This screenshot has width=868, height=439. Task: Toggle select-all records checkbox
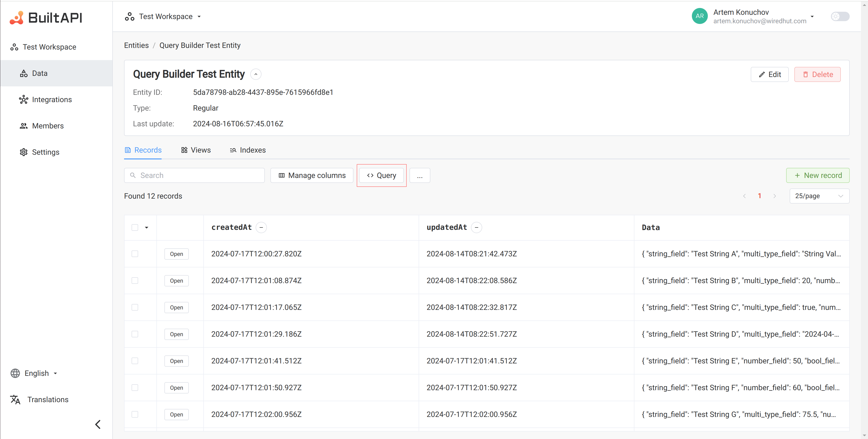[x=135, y=227]
